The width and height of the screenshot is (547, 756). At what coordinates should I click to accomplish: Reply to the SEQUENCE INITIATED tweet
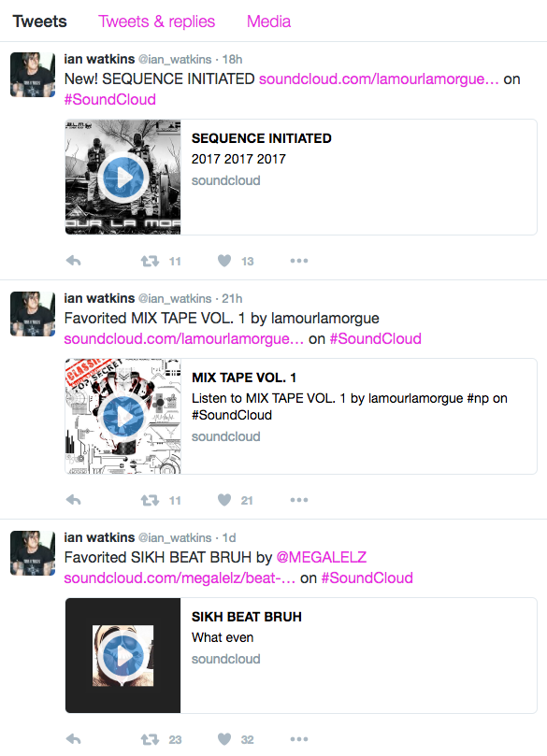pyautogui.click(x=73, y=261)
